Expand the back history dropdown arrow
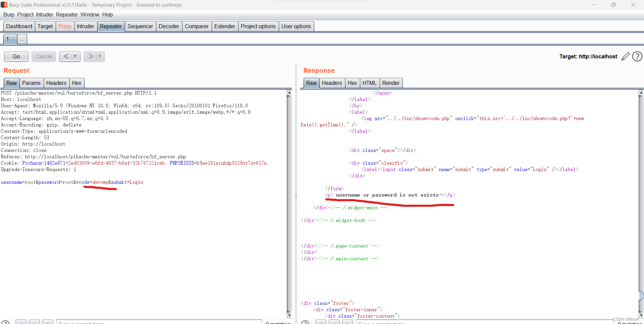Image resolution: width=644 pixels, height=324 pixels. pyautogui.click(x=75, y=56)
